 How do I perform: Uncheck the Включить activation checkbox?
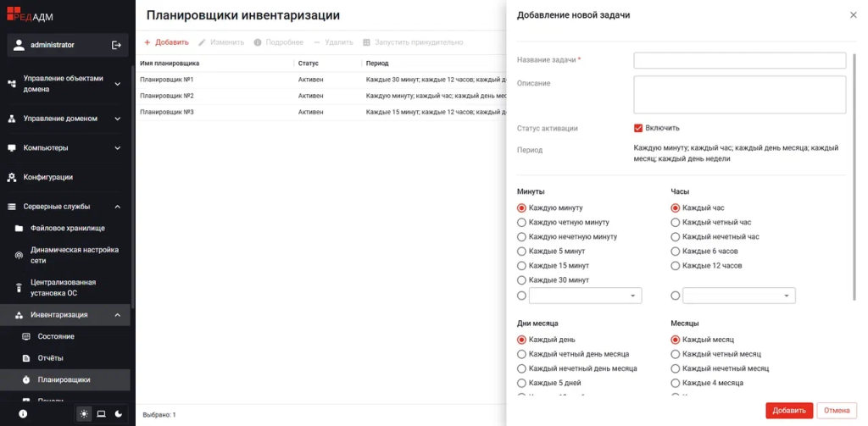coord(639,128)
